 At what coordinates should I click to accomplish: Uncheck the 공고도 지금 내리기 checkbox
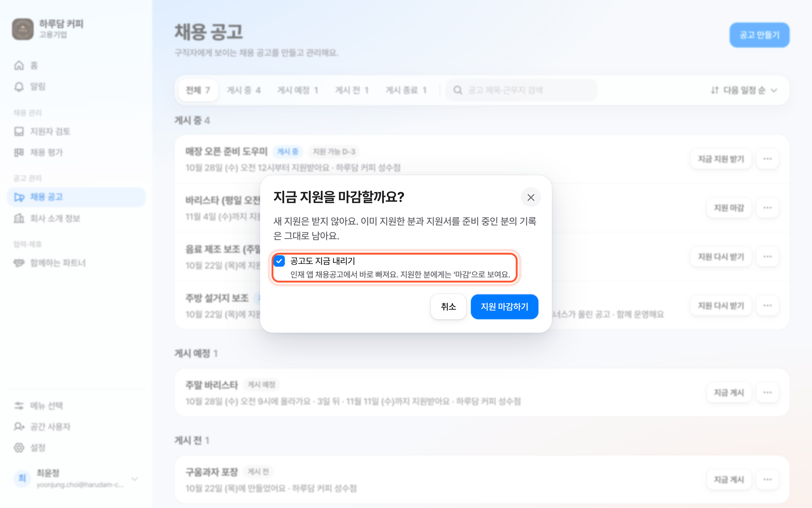tap(279, 261)
